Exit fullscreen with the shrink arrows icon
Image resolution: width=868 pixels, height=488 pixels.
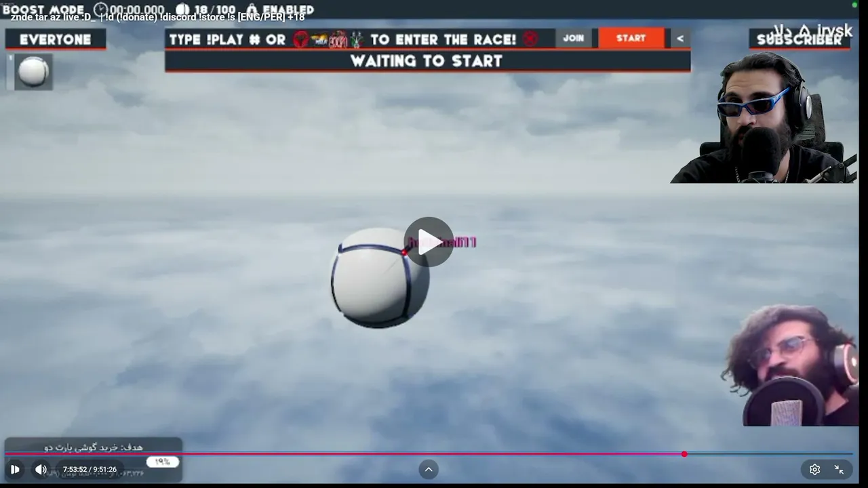839,469
